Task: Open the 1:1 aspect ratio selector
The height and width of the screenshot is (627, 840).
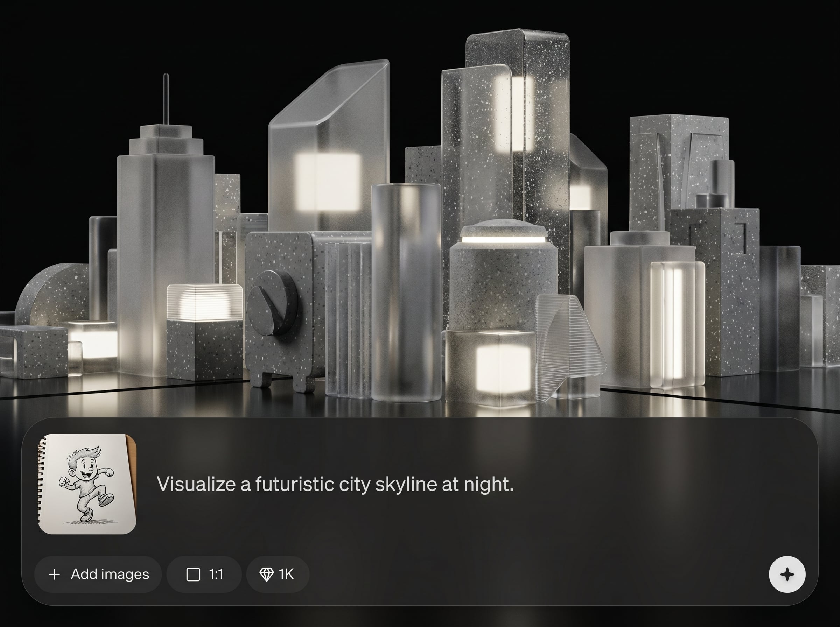Action: click(x=204, y=574)
